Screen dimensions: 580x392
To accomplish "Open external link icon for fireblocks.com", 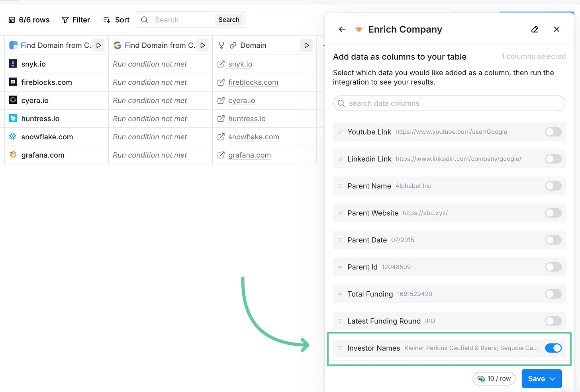I will coord(221,82).
